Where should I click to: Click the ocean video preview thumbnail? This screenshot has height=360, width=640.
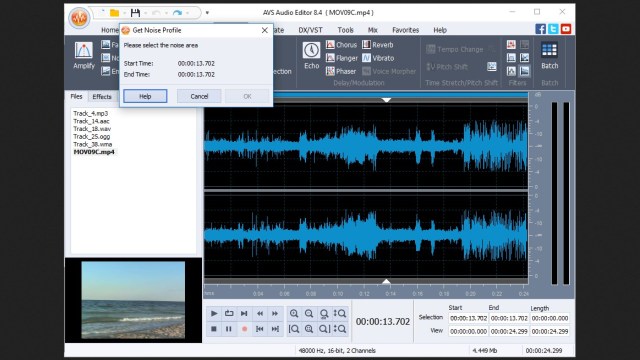pos(133,300)
